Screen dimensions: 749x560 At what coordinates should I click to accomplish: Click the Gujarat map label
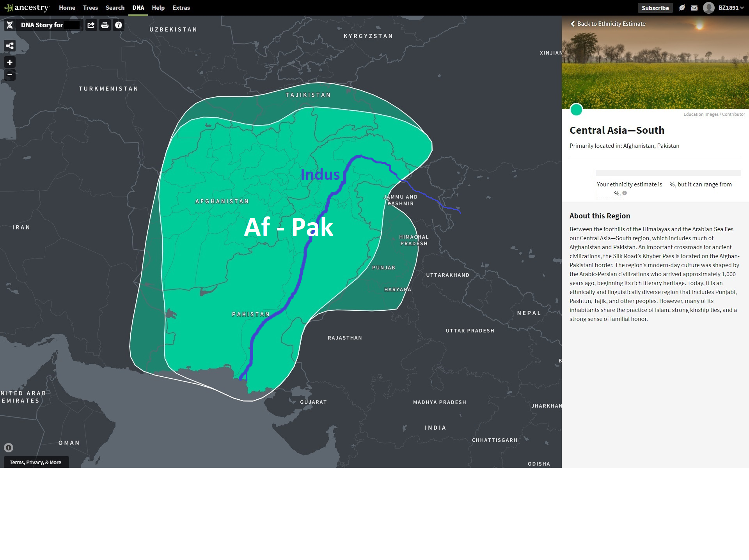tap(313, 402)
